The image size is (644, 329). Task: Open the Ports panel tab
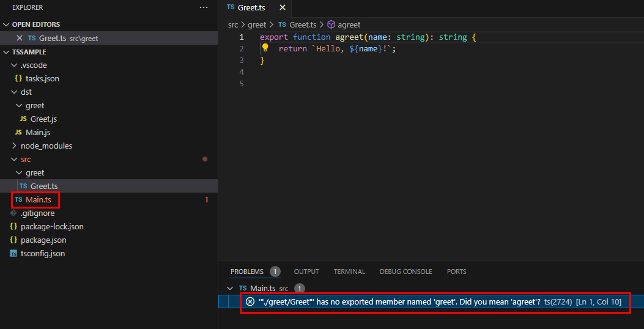coord(457,272)
